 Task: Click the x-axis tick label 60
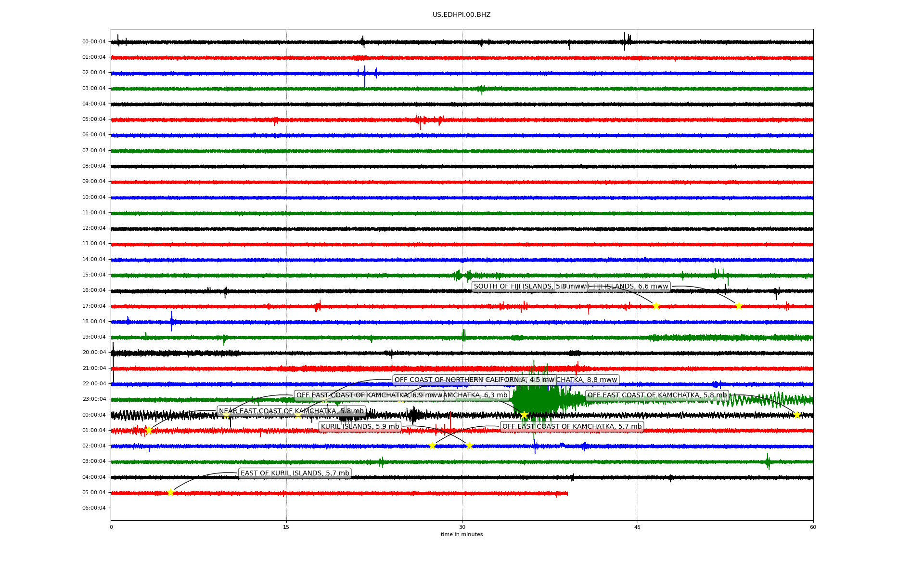[813, 527]
